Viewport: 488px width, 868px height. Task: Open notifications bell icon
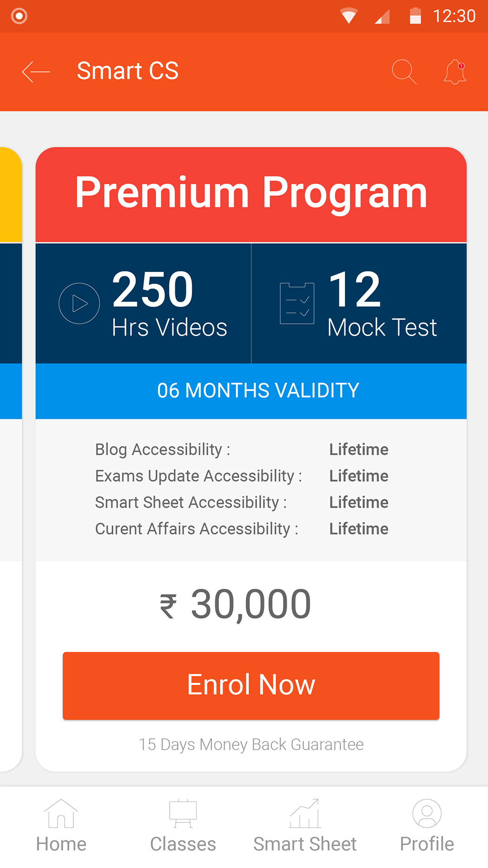(x=455, y=72)
